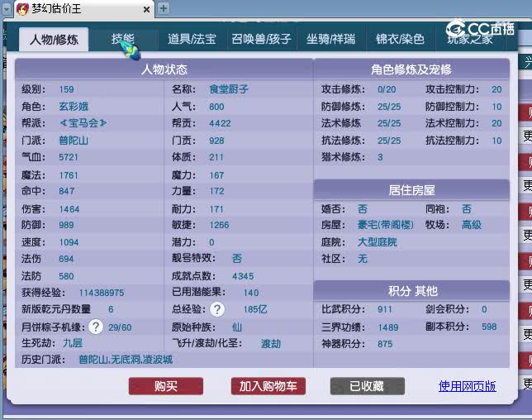Click the 门派 value 普陀山
The image size is (532, 420).
(x=74, y=141)
